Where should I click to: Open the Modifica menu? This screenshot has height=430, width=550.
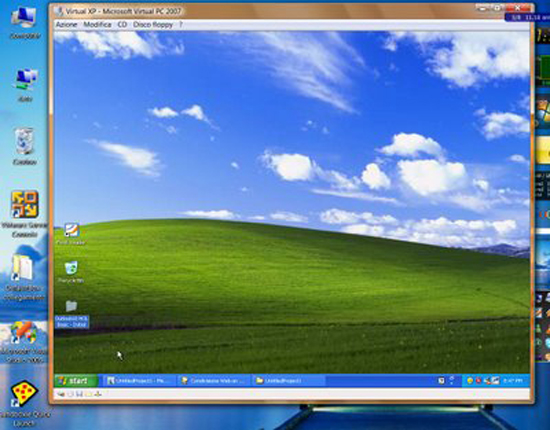(x=97, y=25)
